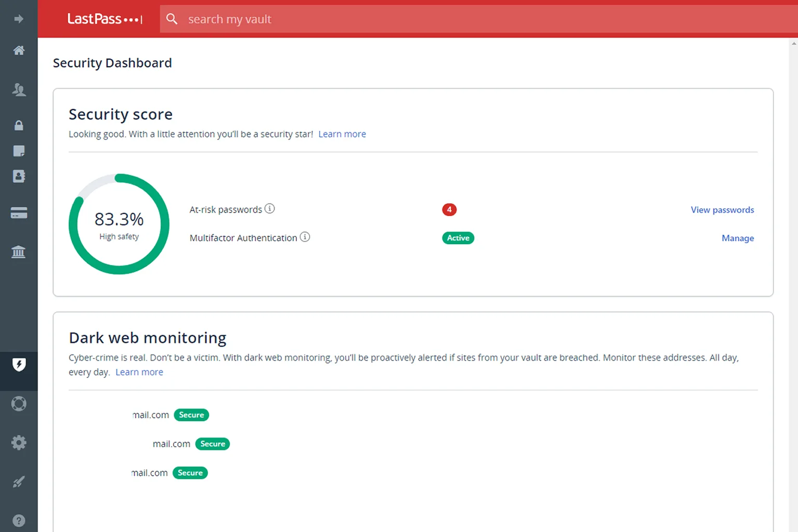798x532 pixels.
Task: Click the search my vault field
Action: point(479,19)
